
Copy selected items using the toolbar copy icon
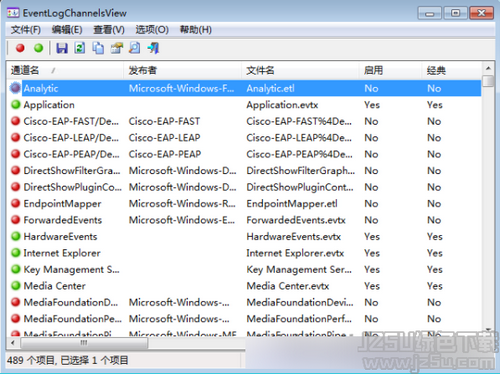coord(98,48)
